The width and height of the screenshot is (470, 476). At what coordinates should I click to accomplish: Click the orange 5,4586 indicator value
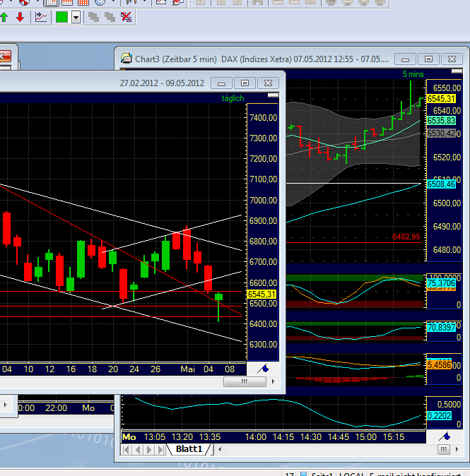[440, 364]
